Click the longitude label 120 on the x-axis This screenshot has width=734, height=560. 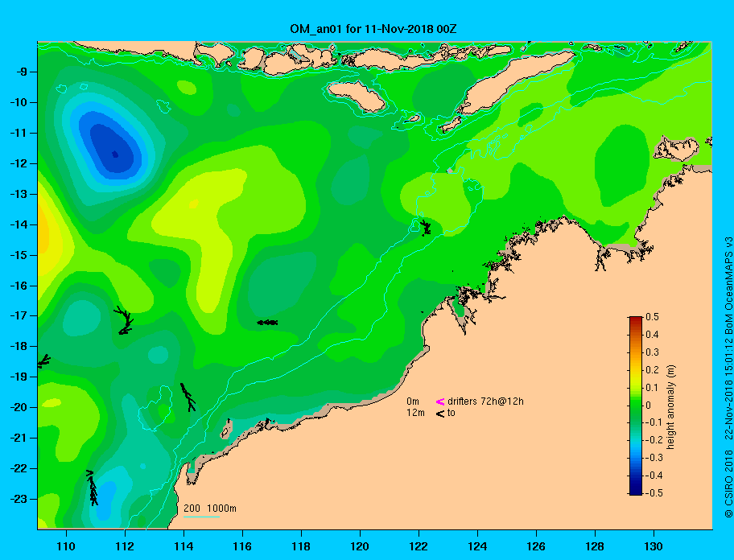coord(360,546)
